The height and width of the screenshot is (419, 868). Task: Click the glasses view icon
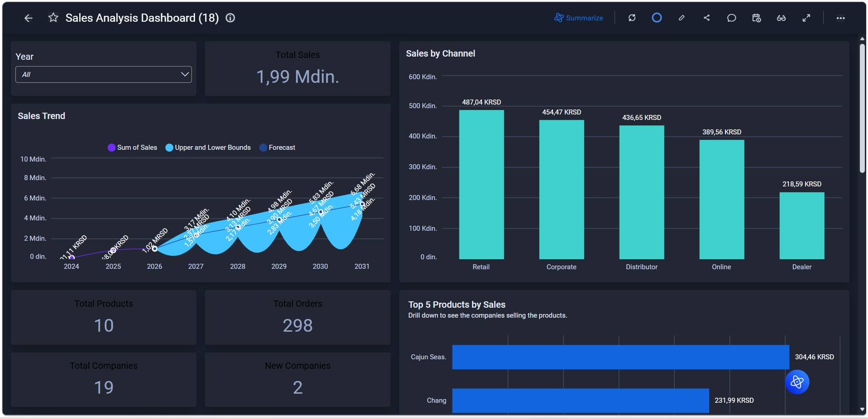pyautogui.click(x=781, y=18)
